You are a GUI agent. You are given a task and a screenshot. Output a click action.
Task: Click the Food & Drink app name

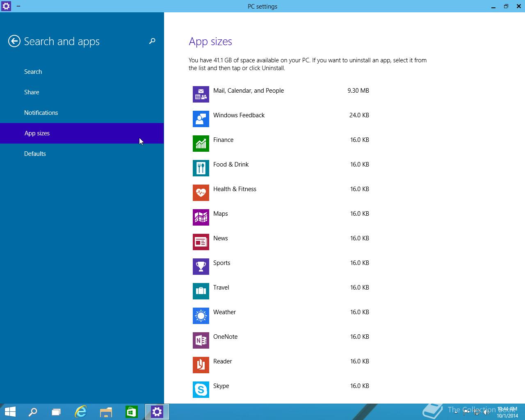tap(231, 164)
